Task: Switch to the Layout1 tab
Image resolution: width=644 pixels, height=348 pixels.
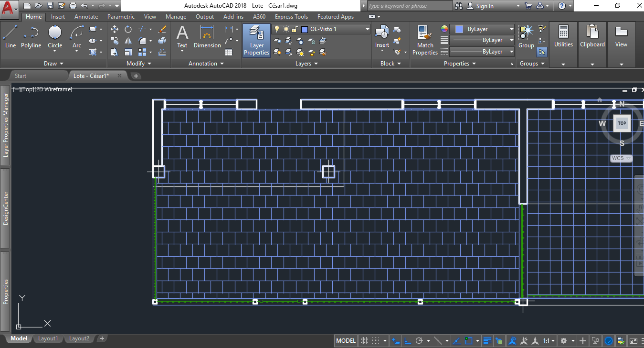Action: (48, 338)
